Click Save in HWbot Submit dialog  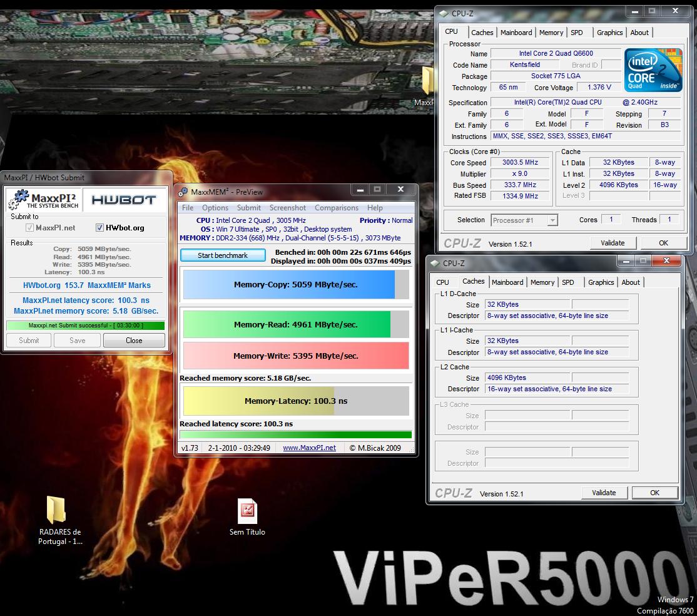click(78, 341)
